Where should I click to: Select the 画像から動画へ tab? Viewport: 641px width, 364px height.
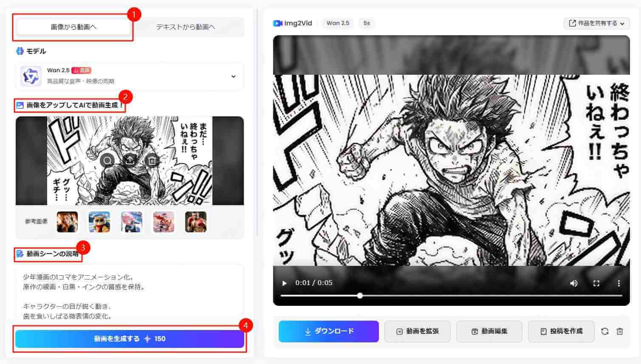(x=73, y=26)
